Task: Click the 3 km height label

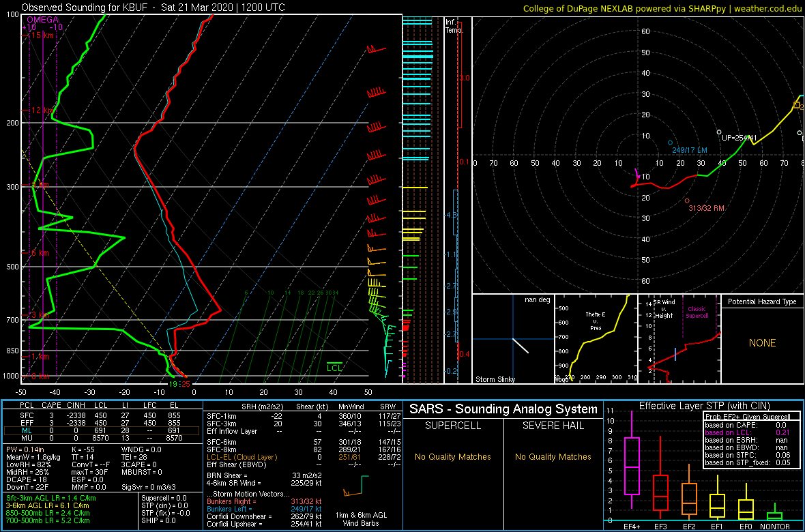Action: [39, 315]
